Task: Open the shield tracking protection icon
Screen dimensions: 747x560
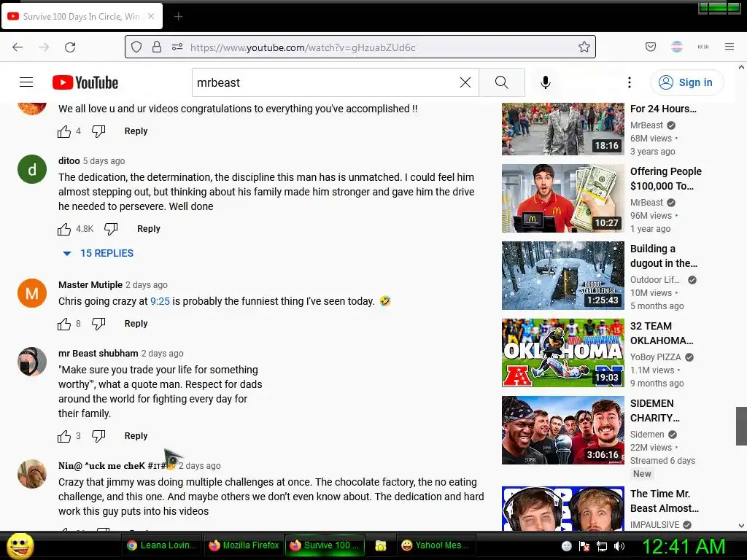Action: pyautogui.click(x=136, y=47)
